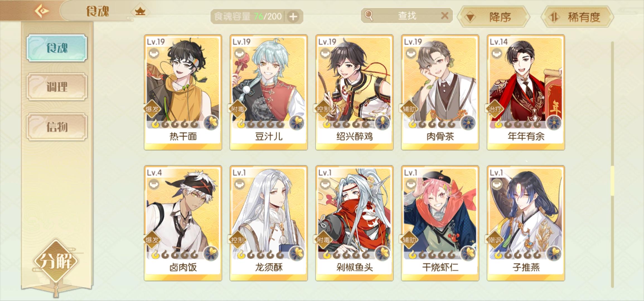Select the 年年有余 character card
644x301 pixels.
point(526,93)
